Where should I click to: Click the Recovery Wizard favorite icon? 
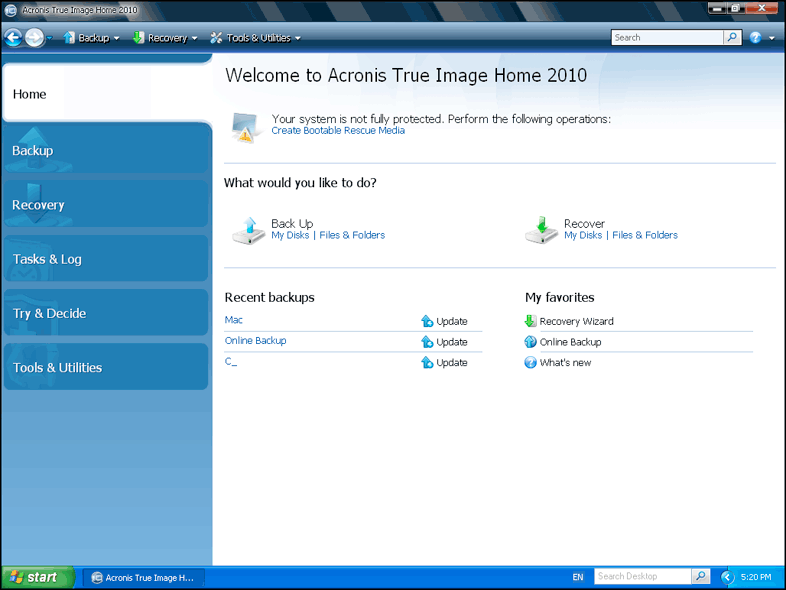coord(530,321)
